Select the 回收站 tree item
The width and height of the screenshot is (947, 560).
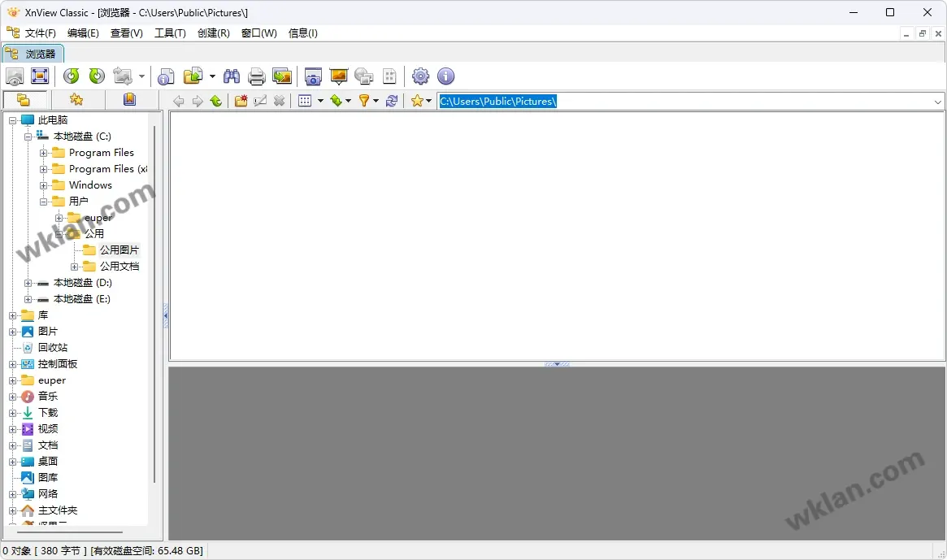[x=53, y=348]
